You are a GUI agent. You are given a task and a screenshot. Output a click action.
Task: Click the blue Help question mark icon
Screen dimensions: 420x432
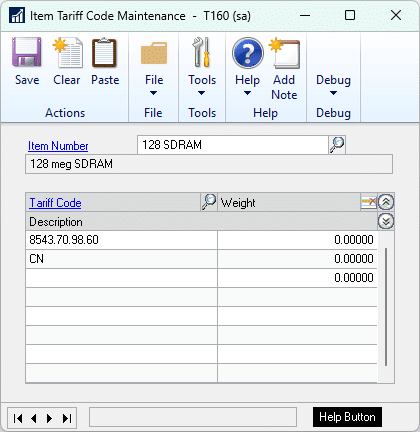[248, 53]
